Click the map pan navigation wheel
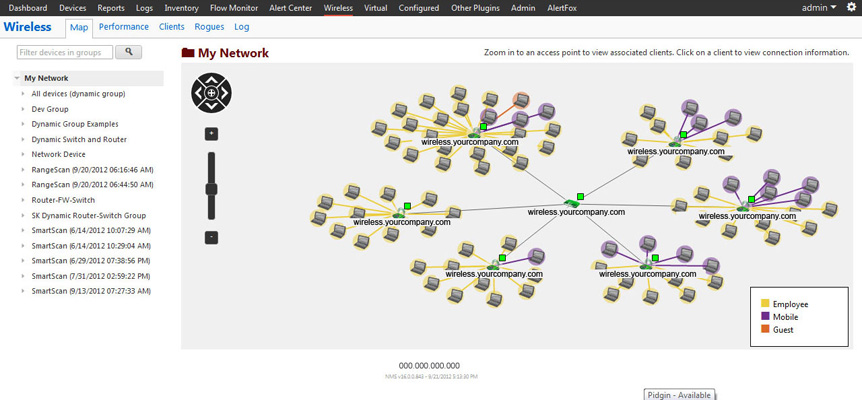Viewport: 862px width, 400px height. (x=211, y=94)
